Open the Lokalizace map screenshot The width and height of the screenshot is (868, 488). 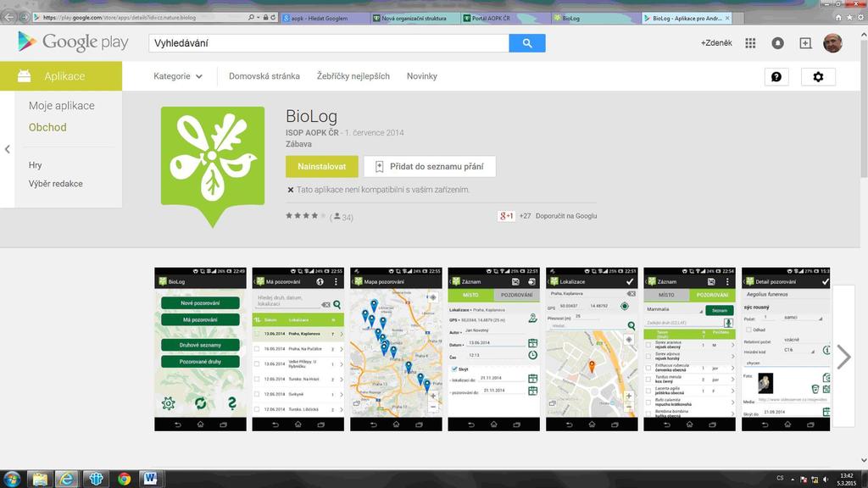(x=592, y=349)
